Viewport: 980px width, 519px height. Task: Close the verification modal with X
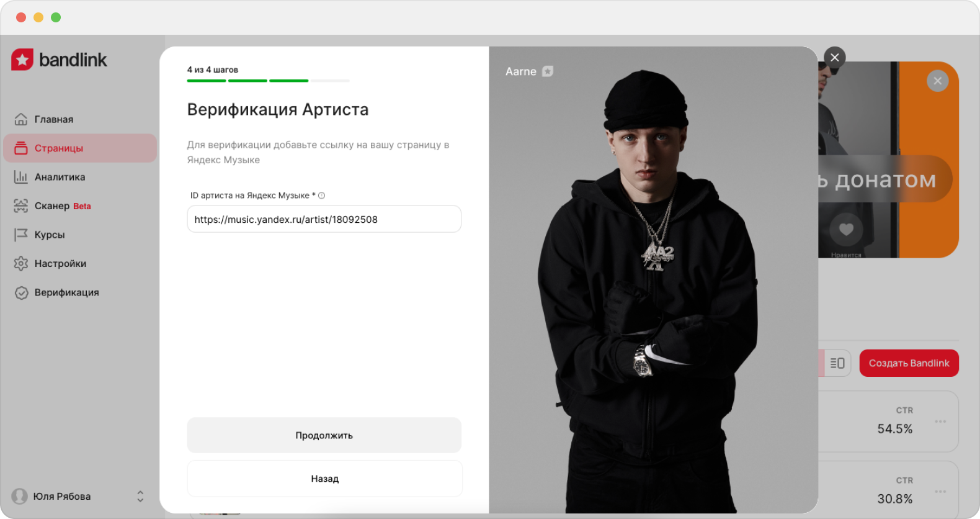point(835,58)
